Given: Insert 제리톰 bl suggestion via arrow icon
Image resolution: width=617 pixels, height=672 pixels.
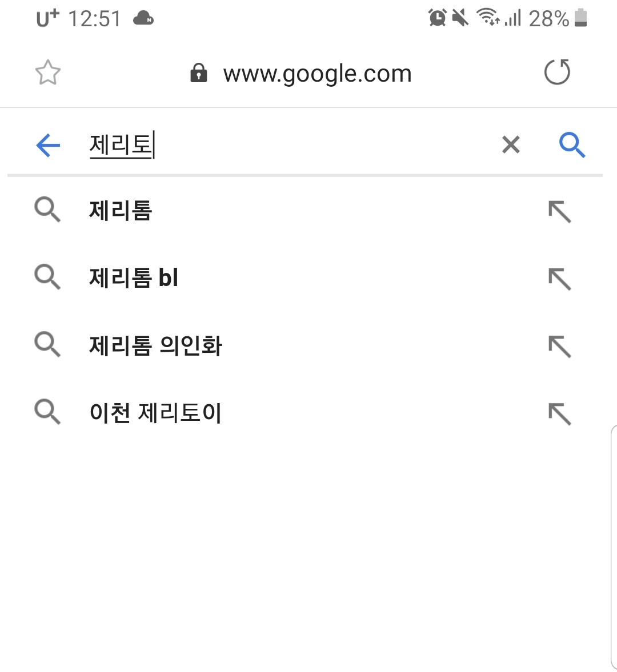Looking at the screenshot, I should (x=559, y=279).
